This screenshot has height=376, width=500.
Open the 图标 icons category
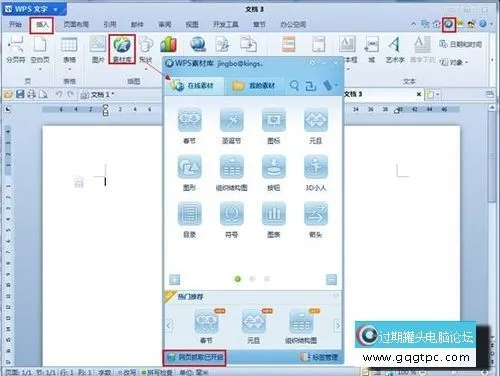click(273, 126)
